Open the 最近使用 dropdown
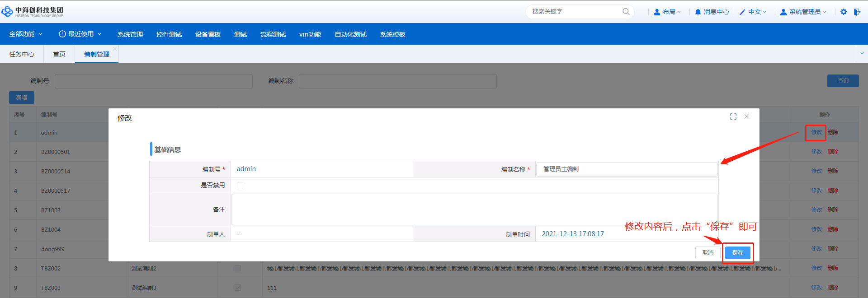Viewport: 868px width, 298px height. [80, 34]
